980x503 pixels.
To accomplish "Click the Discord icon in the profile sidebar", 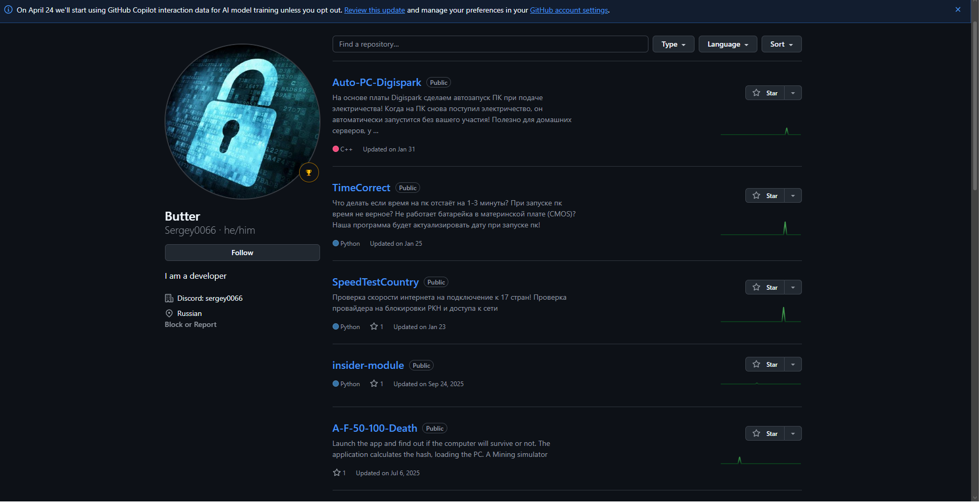I will [169, 298].
